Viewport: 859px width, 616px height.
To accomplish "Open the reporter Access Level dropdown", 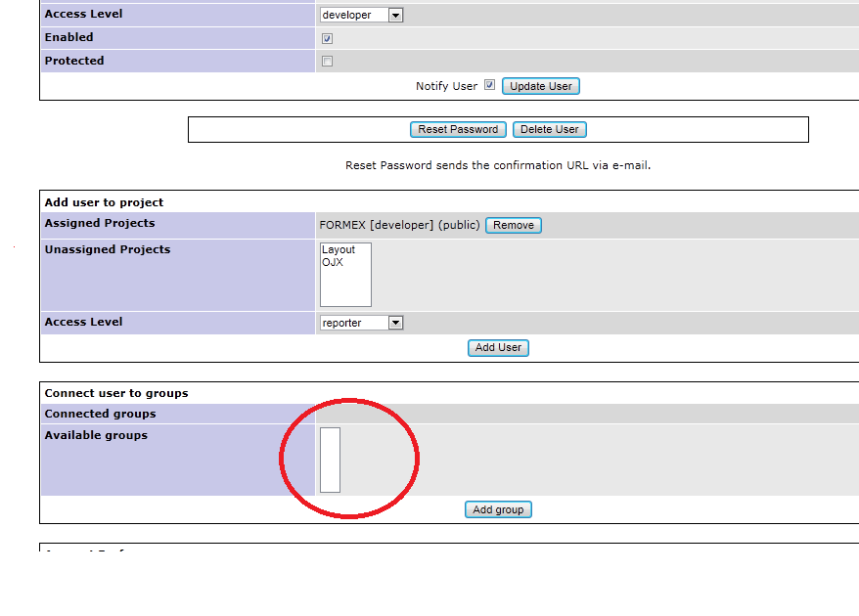I will (x=359, y=322).
